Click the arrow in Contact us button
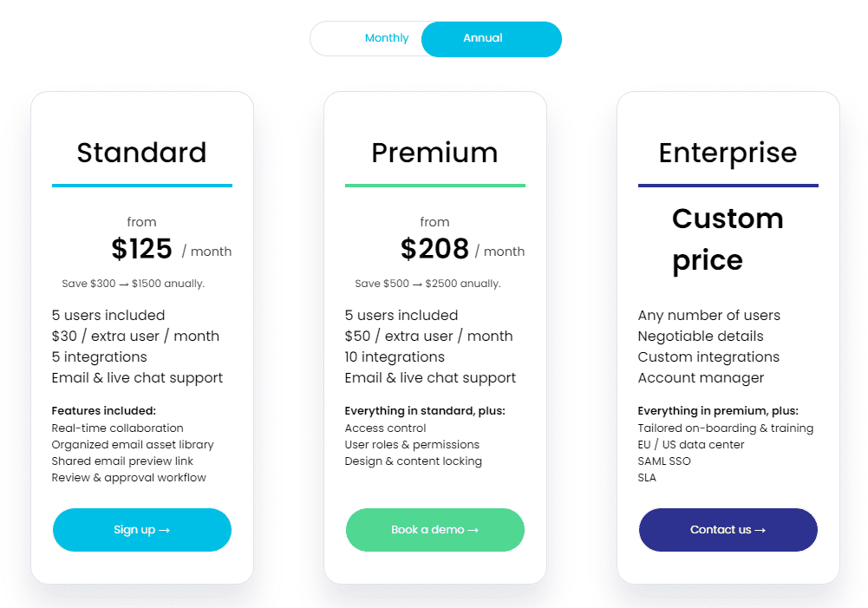 [760, 531]
